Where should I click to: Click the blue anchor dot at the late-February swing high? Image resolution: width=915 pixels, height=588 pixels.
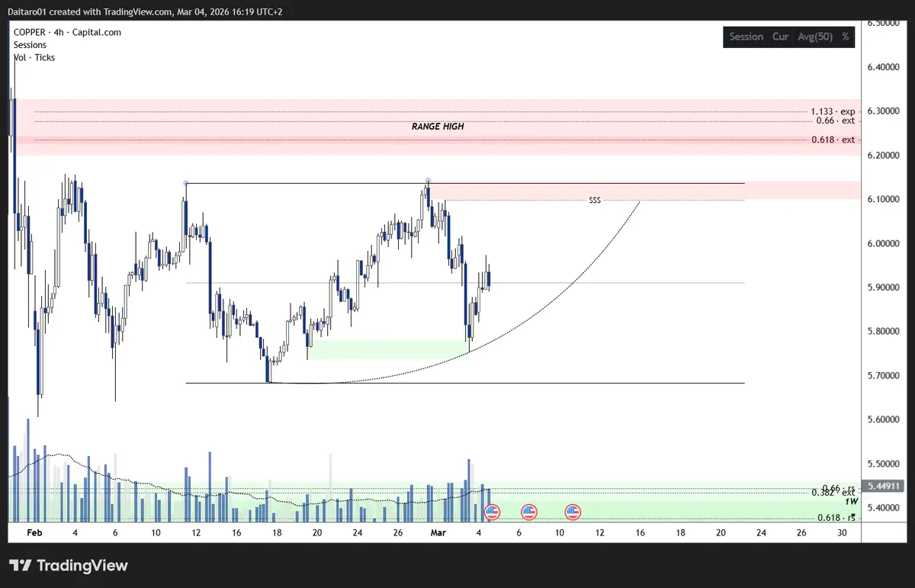(x=429, y=182)
